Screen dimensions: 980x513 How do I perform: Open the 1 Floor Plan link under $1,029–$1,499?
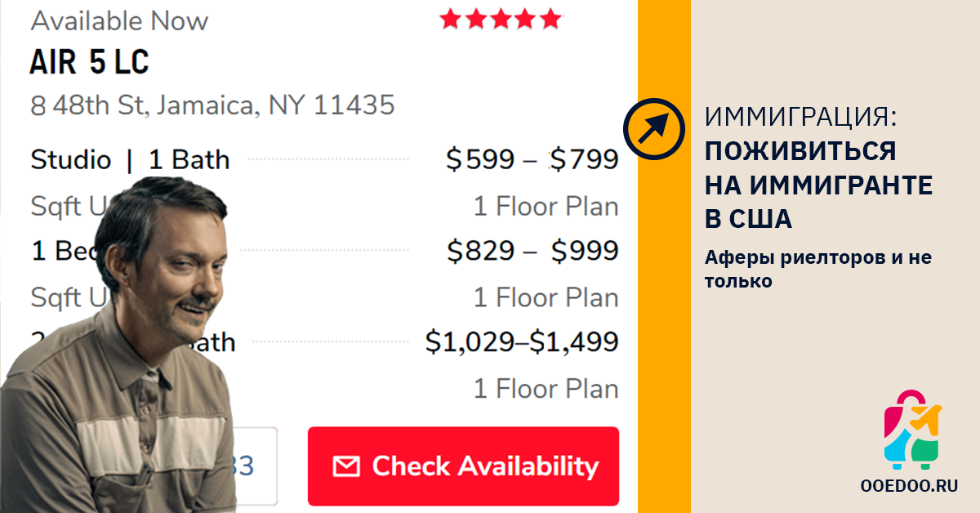(546, 389)
